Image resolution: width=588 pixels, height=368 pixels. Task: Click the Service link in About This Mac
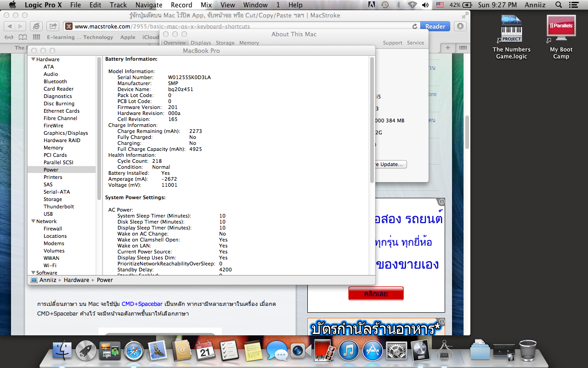415,43
